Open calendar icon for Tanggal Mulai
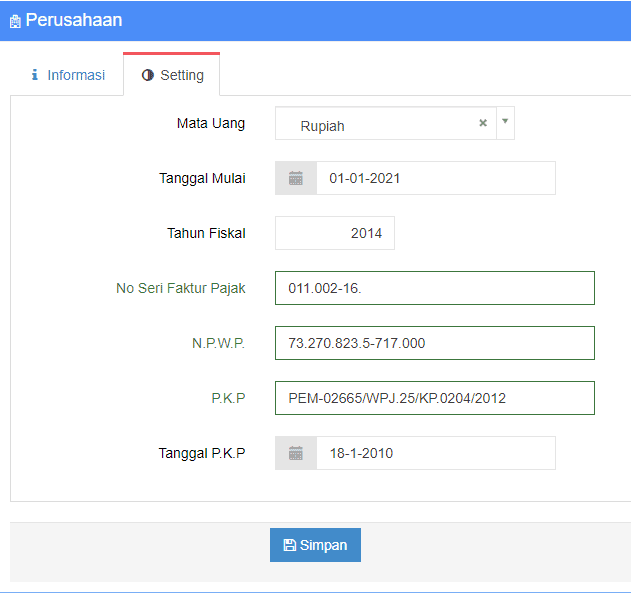The width and height of the screenshot is (631, 593). pyautogui.click(x=296, y=178)
